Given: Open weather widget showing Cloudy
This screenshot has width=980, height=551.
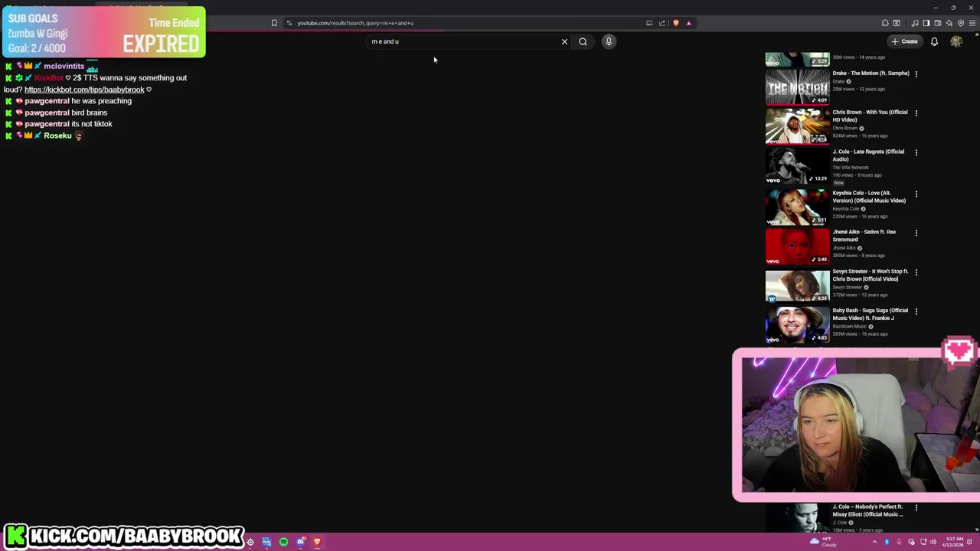Looking at the screenshot, I should point(823,542).
